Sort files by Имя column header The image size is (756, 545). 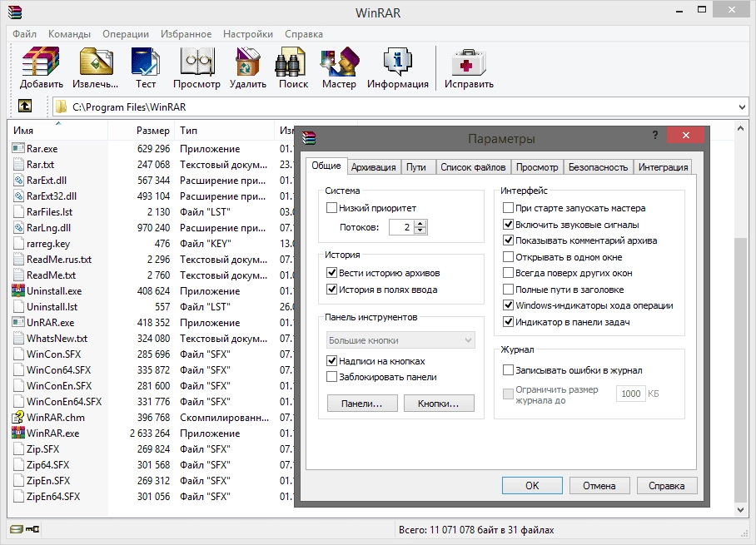(x=57, y=130)
